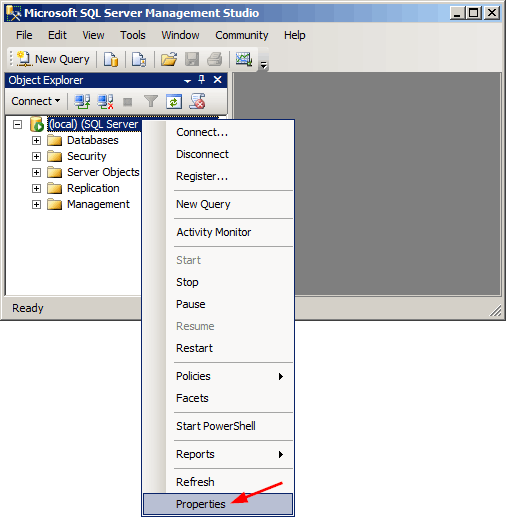Select the Security tree item

(x=87, y=156)
